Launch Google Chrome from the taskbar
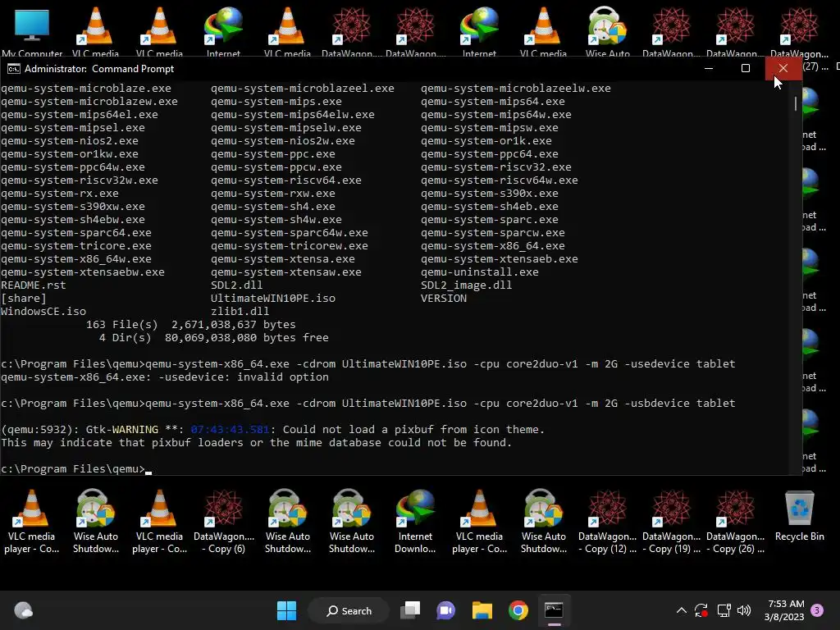Screen dimensions: 840x630 coord(518,610)
